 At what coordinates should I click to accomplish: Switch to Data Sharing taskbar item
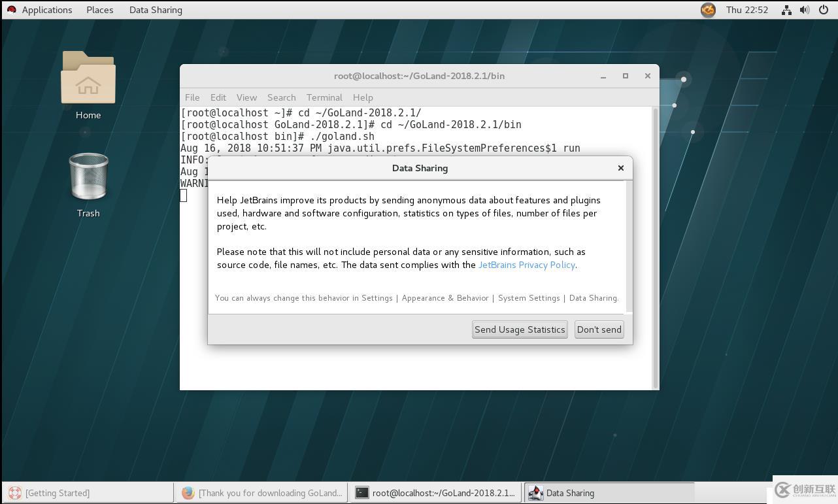pyautogui.click(x=609, y=493)
